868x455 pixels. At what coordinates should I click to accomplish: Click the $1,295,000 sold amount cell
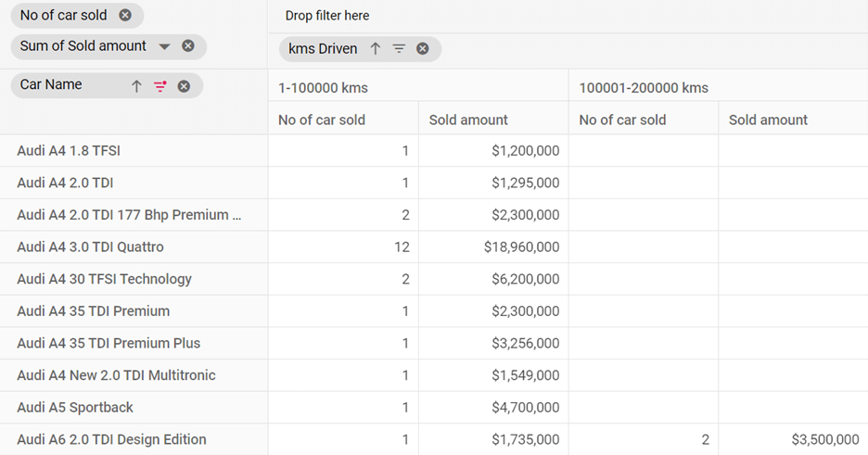pos(493,183)
